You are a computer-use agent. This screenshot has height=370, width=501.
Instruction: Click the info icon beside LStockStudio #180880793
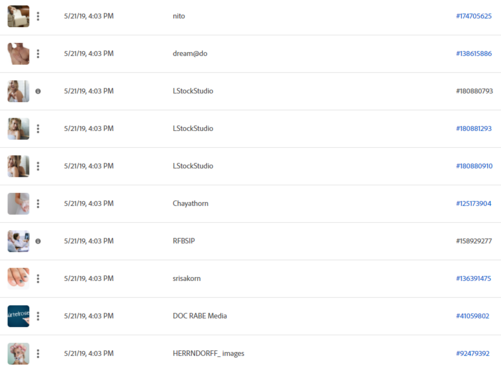[x=38, y=91]
